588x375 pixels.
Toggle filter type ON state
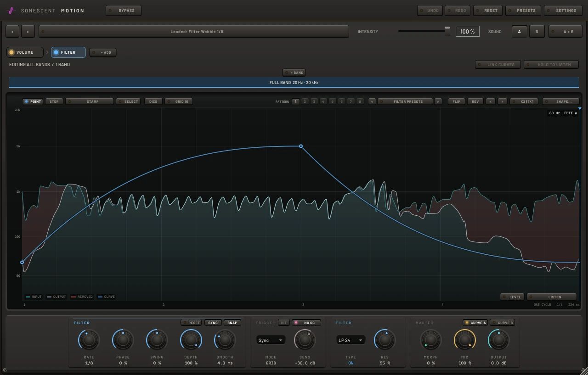[351, 363]
